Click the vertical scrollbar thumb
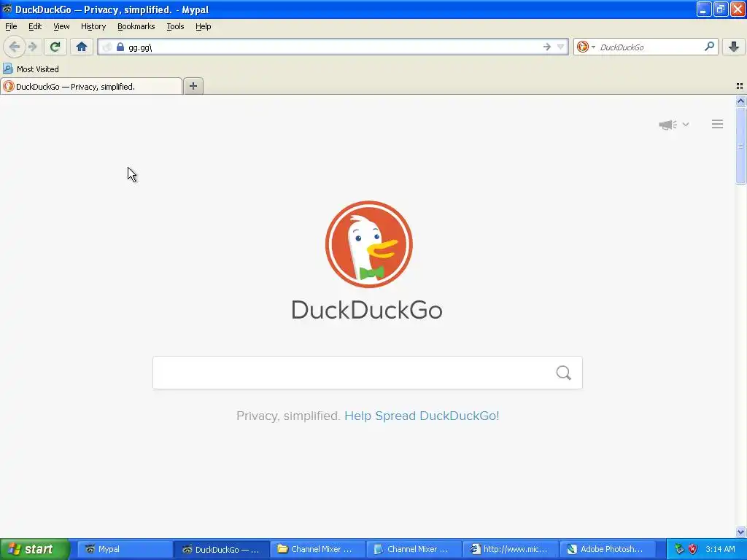Image resolution: width=747 pixels, height=560 pixels. (740, 145)
